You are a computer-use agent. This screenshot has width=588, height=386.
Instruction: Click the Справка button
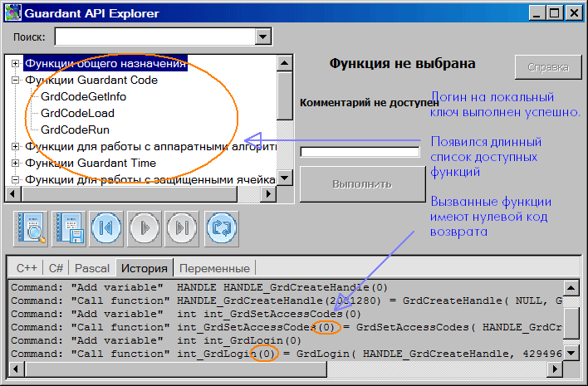(x=548, y=67)
